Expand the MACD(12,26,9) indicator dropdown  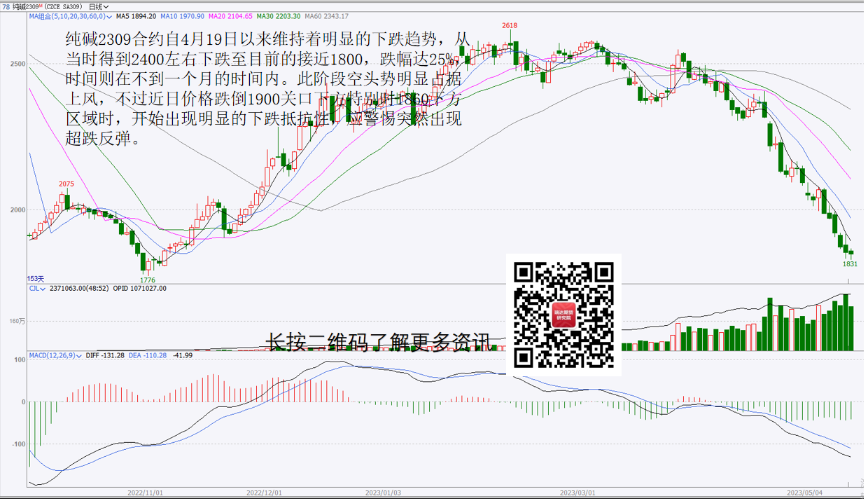pos(55,355)
